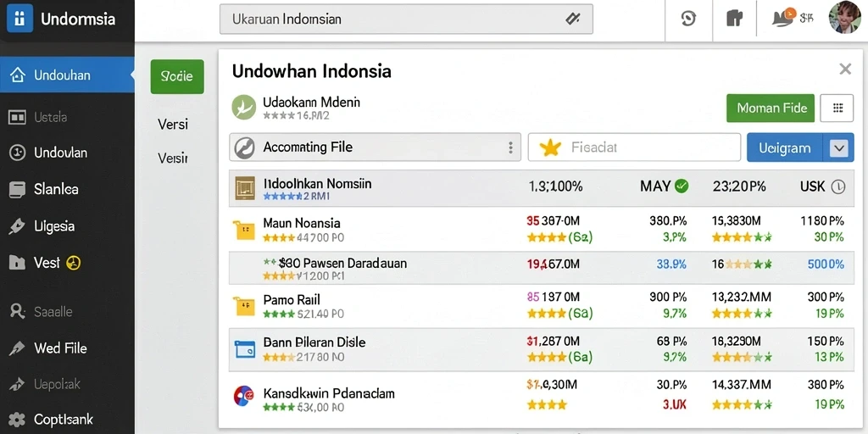Click the Itdoolhkan Nomsiin header title
868x434 pixels.
click(317, 183)
